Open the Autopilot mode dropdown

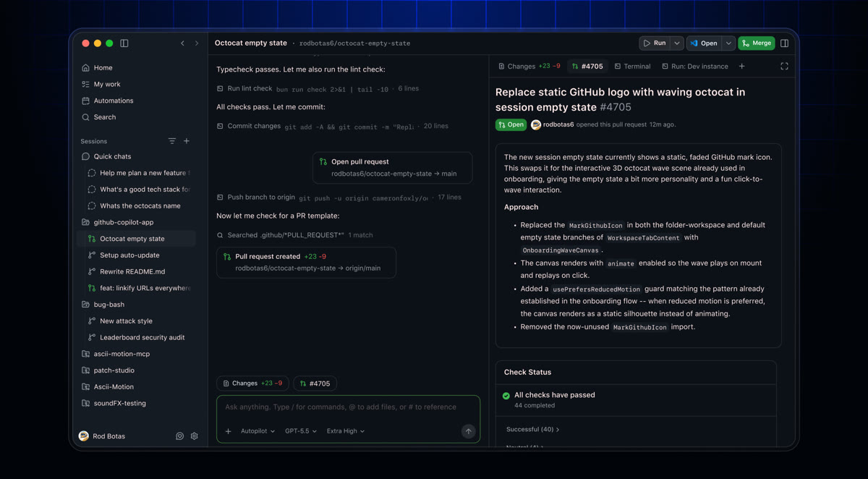tap(258, 431)
